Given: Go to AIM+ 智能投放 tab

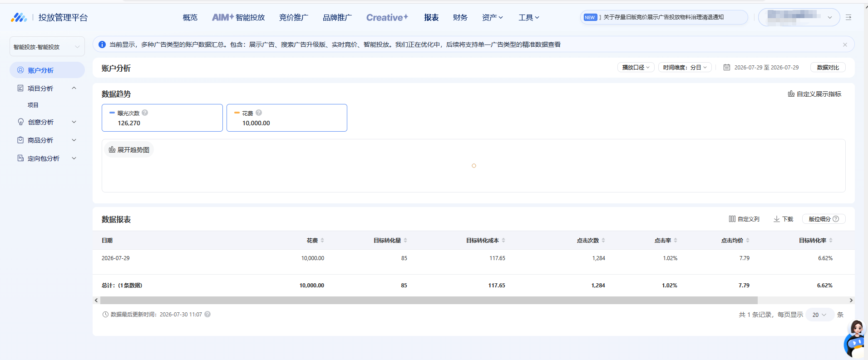Looking at the screenshot, I should (238, 17).
